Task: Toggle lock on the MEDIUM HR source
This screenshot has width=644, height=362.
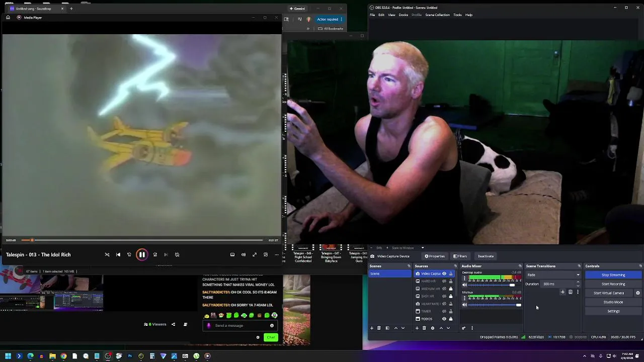Action: tap(451, 289)
